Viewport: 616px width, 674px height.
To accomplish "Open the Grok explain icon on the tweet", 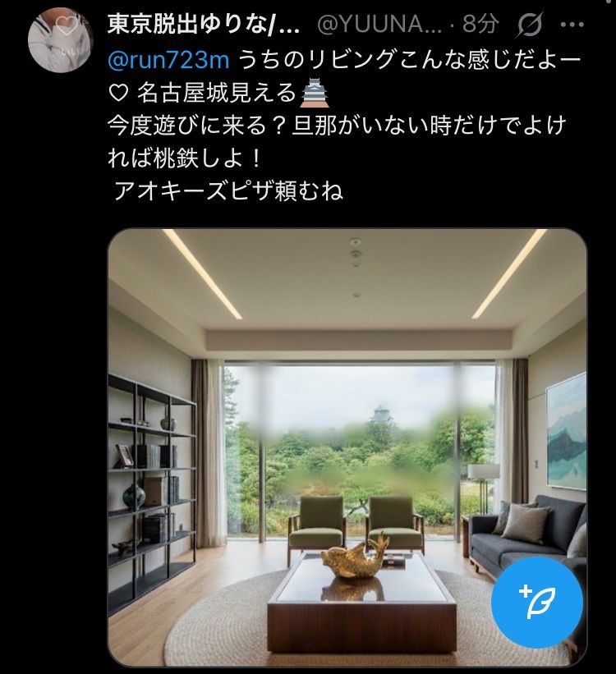I will pos(530,24).
